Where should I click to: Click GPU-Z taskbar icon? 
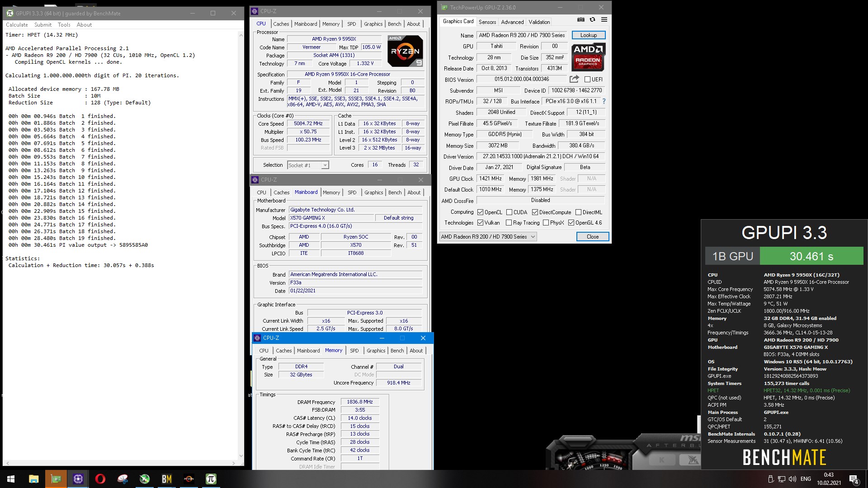coord(56,479)
